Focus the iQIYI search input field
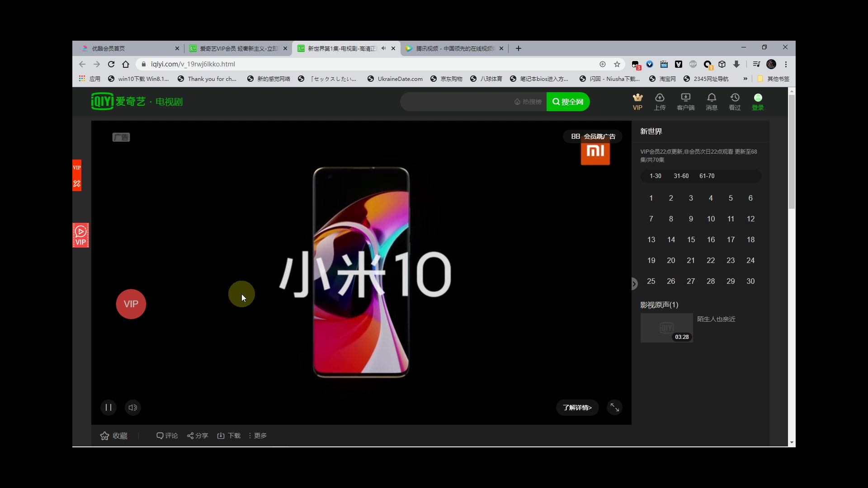Viewport: 868px width, 488px height. pos(457,102)
